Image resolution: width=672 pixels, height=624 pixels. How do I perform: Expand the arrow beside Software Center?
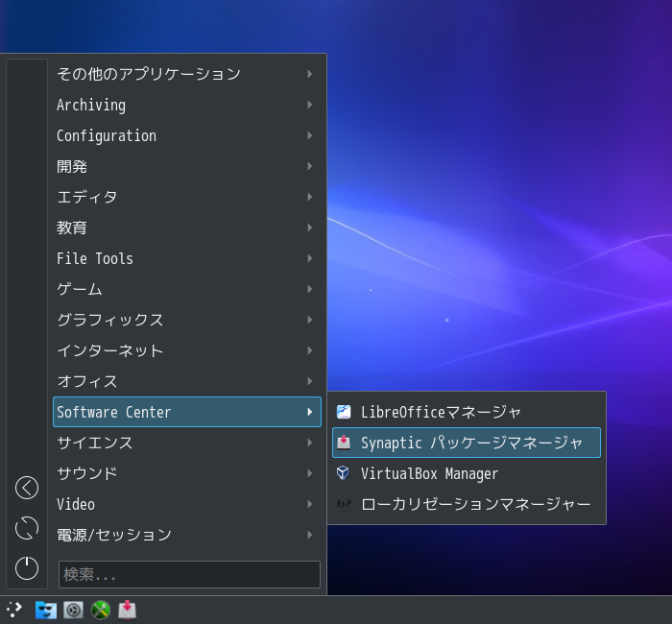[x=310, y=412]
